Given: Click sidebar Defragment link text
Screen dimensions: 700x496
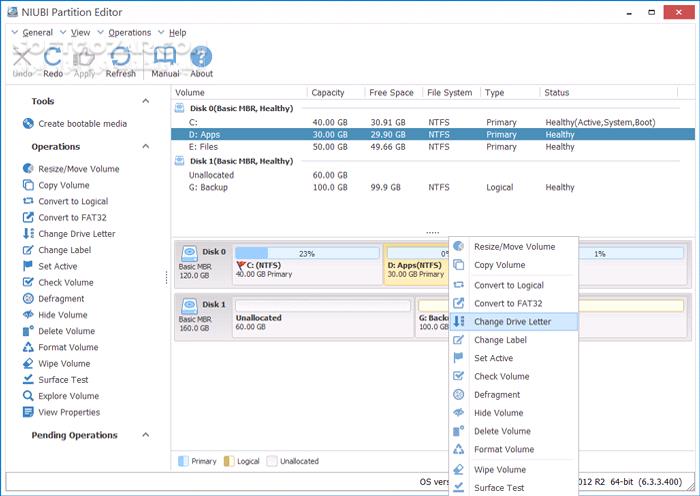Looking at the screenshot, I should point(61,299).
